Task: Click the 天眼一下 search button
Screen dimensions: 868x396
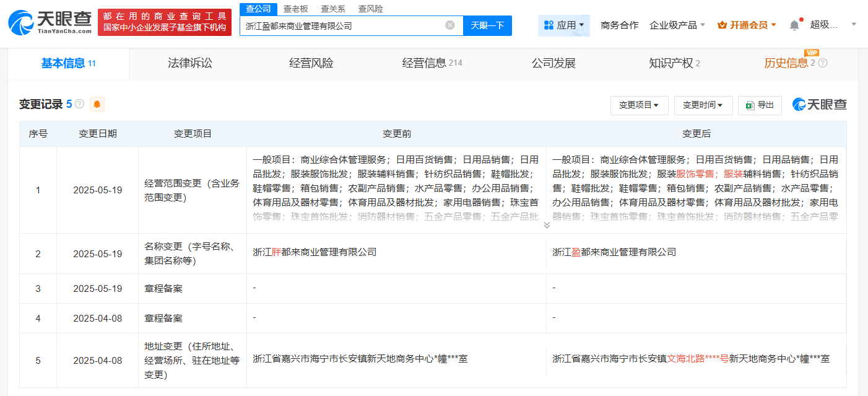Action: 487,25
